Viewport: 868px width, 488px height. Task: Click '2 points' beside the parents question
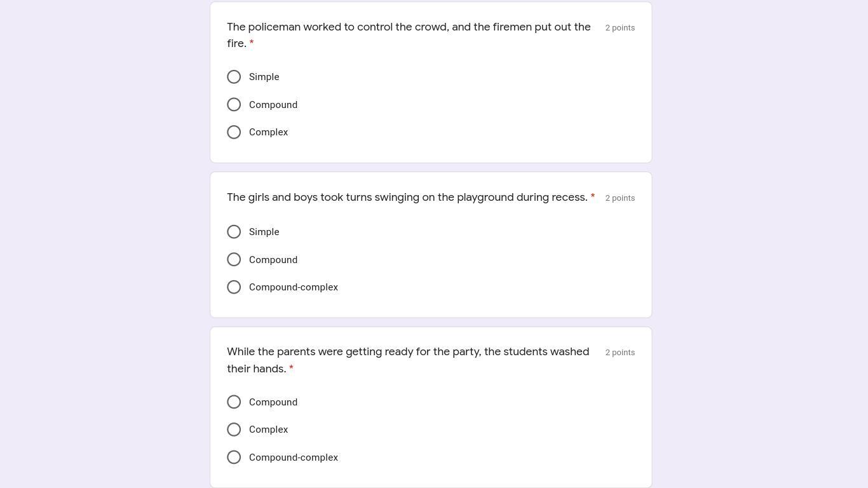[x=620, y=353]
